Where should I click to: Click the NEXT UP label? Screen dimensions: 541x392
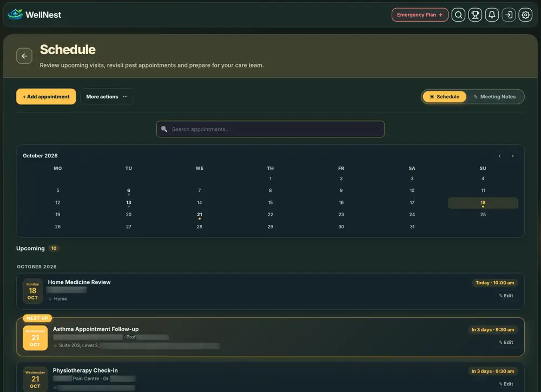pyautogui.click(x=37, y=318)
